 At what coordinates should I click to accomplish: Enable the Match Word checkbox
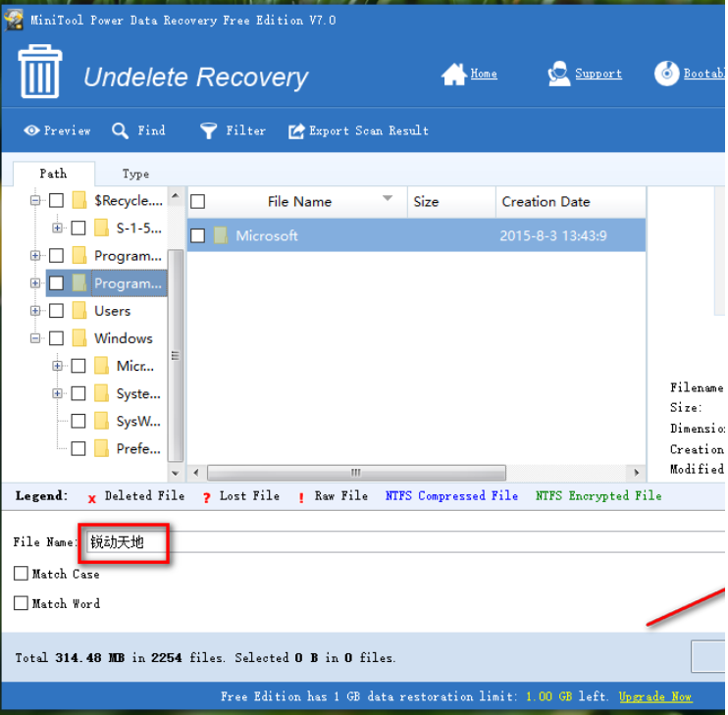tap(21, 603)
